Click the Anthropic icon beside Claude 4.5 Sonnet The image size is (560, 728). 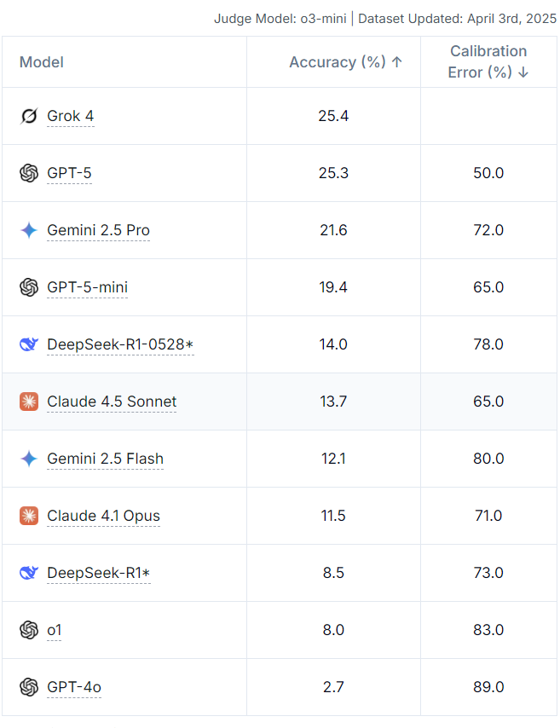[29, 402]
